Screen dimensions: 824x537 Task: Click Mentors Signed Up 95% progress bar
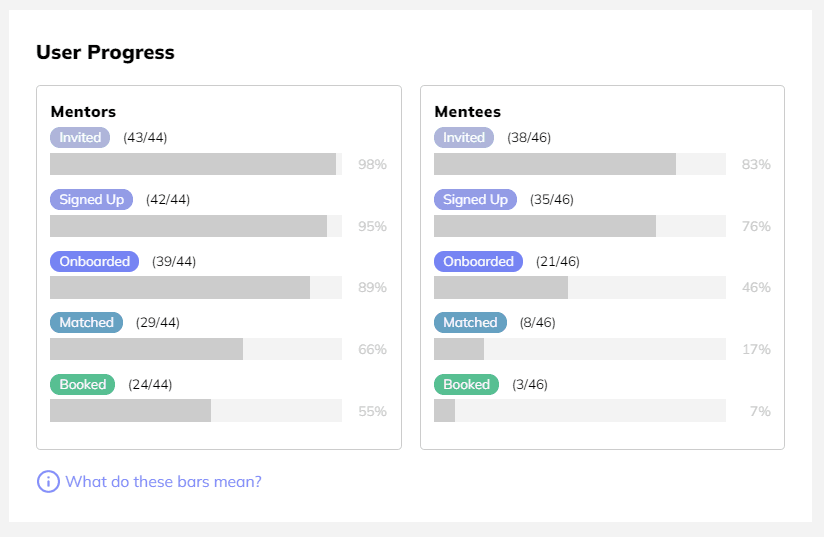(x=196, y=226)
